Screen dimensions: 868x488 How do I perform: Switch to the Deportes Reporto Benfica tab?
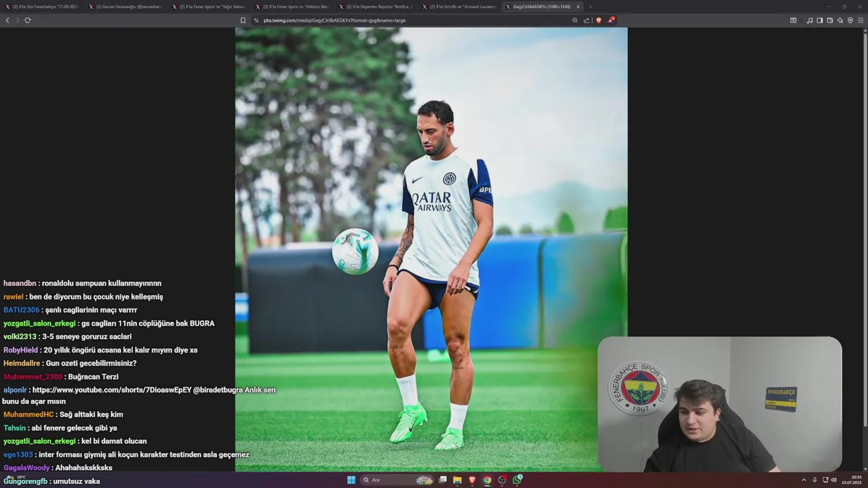tap(376, 7)
